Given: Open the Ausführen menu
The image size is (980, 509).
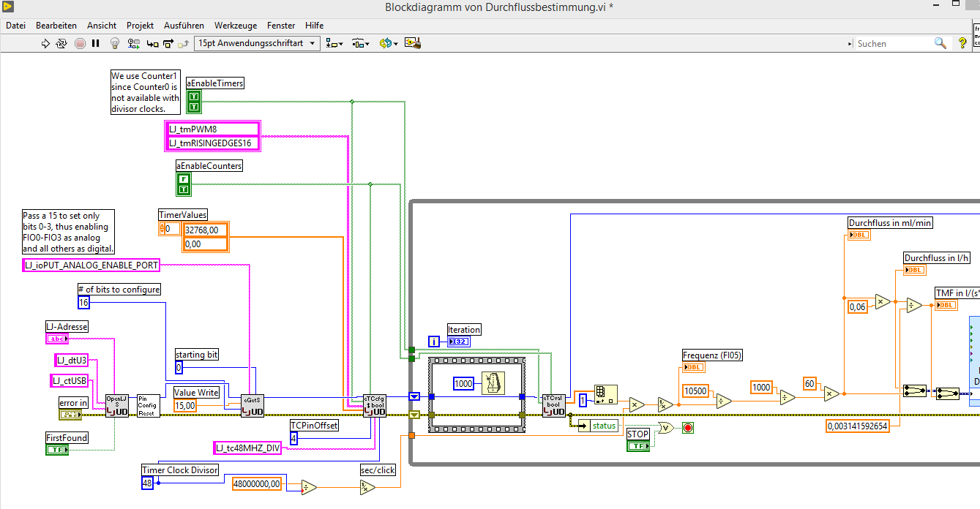Looking at the screenshot, I should (x=184, y=26).
